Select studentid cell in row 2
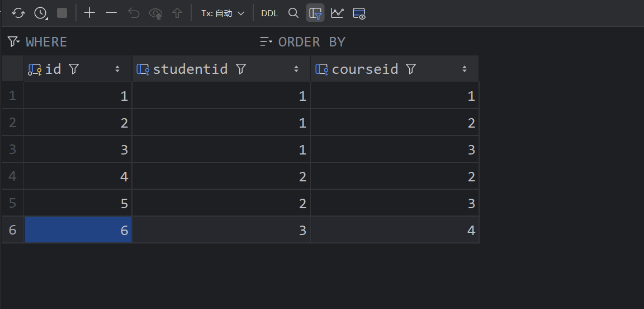 click(221, 122)
